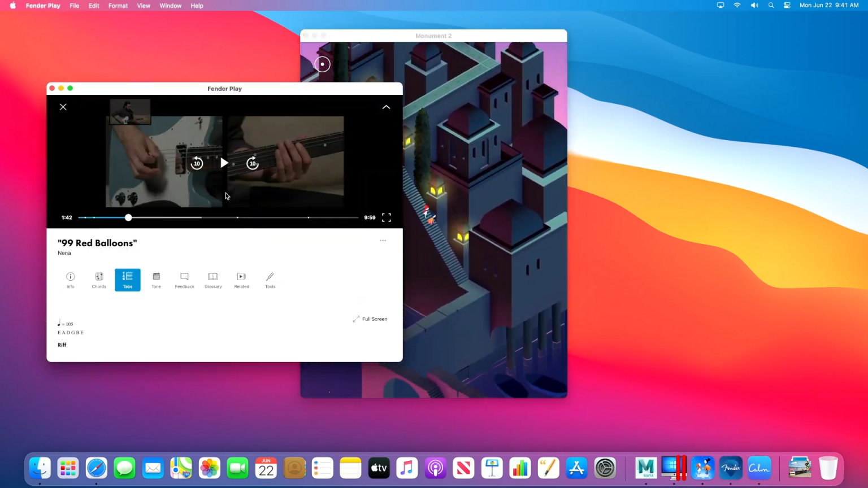Click the "99 Red Balloons" song title
Screen dimensions: 868x488
[x=97, y=243]
